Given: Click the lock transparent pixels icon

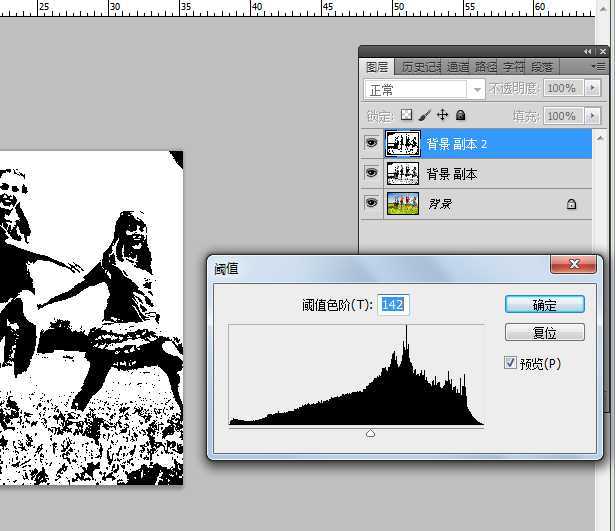Looking at the screenshot, I should pyautogui.click(x=407, y=116).
